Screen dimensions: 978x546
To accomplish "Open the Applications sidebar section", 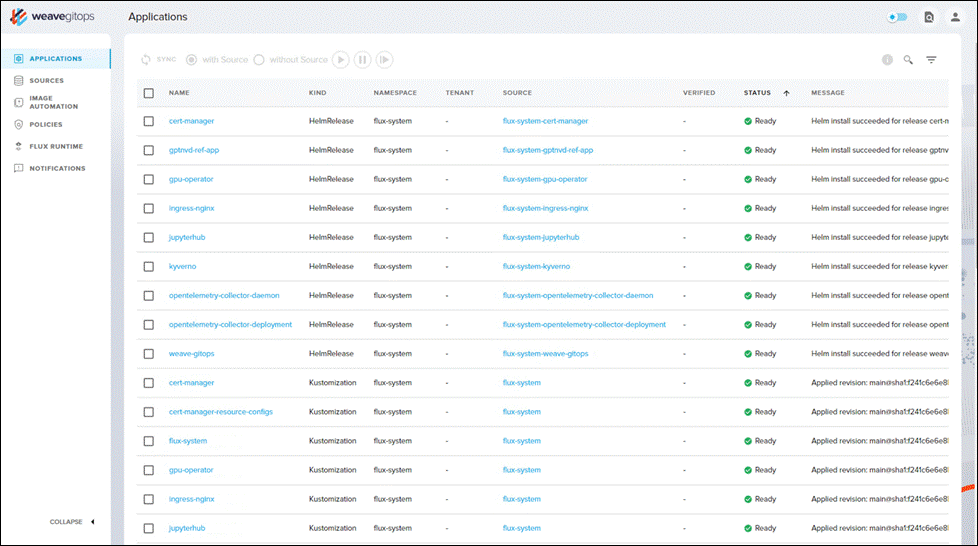I will pyautogui.click(x=56, y=59).
